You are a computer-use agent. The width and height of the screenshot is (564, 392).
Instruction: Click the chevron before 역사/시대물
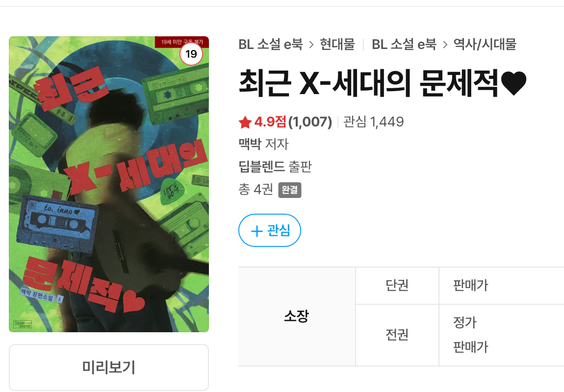[x=445, y=45]
